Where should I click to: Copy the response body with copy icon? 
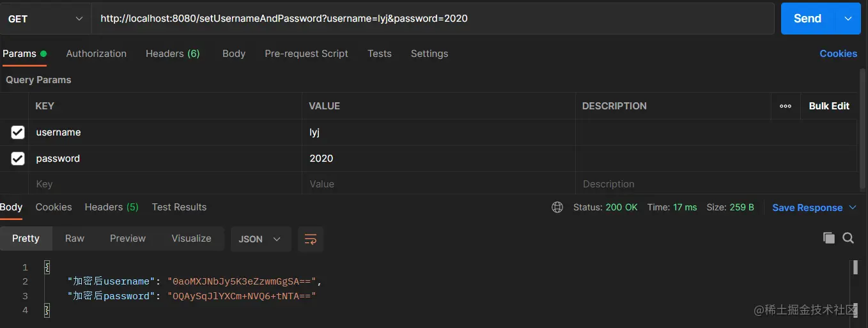click(x=829, y=238)
